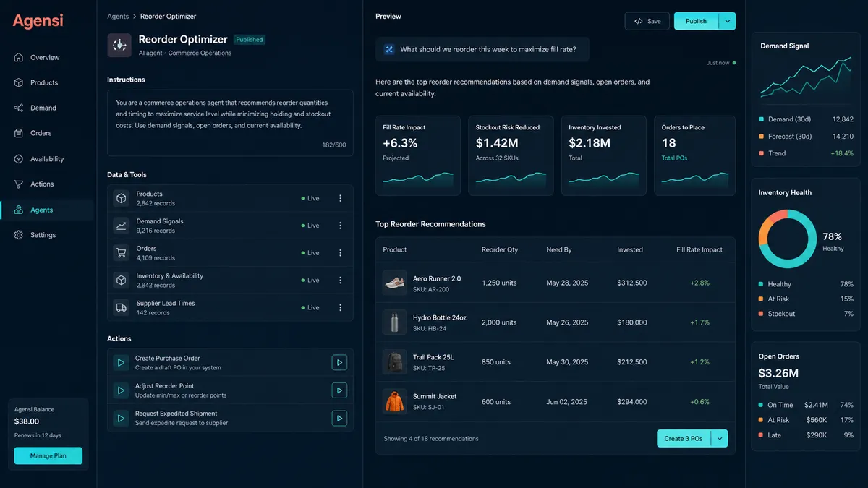Open options menu for Products data source
868x488 pixels.
click(x=341, y=198)
